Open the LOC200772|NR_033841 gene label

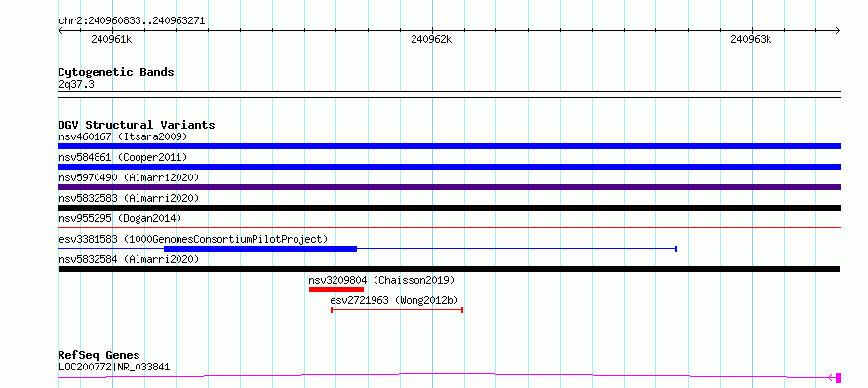pos(114,367)
